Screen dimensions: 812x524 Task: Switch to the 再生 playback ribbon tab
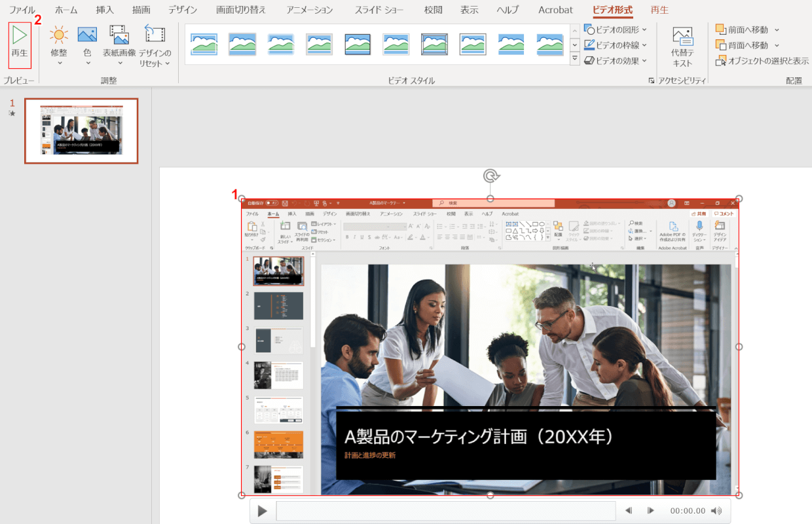tap(659, 10)
